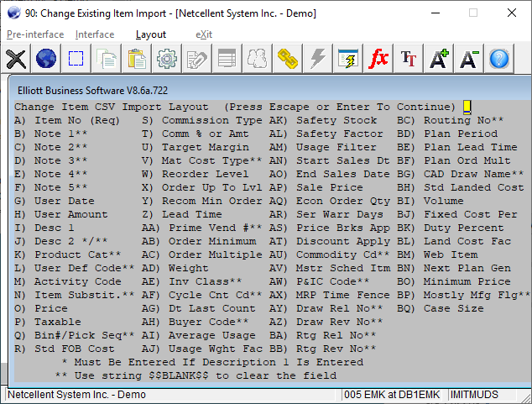Click the notes pencil toolbar icon
The image size is (532, 404).
coord(197,59)
